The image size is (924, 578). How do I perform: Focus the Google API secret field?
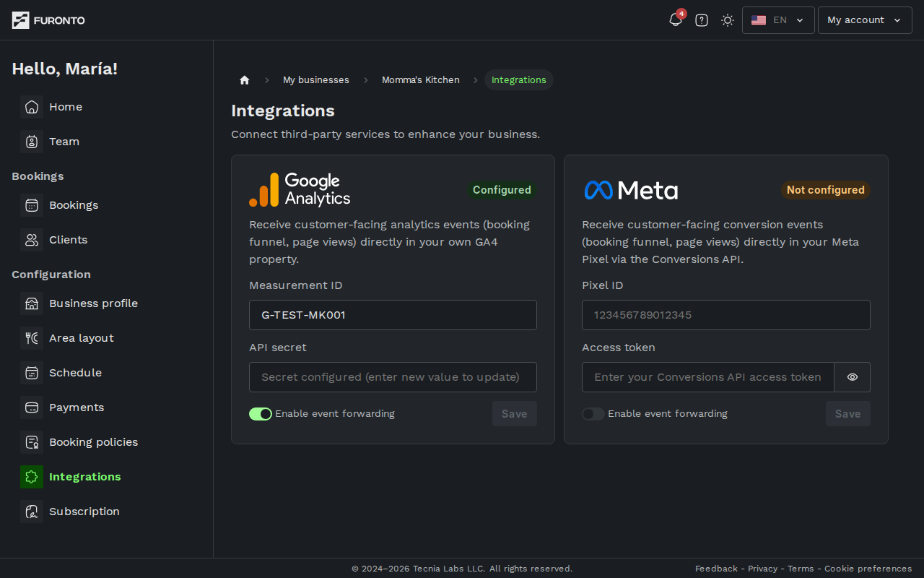pyautogui.click(x=393, y=377)
